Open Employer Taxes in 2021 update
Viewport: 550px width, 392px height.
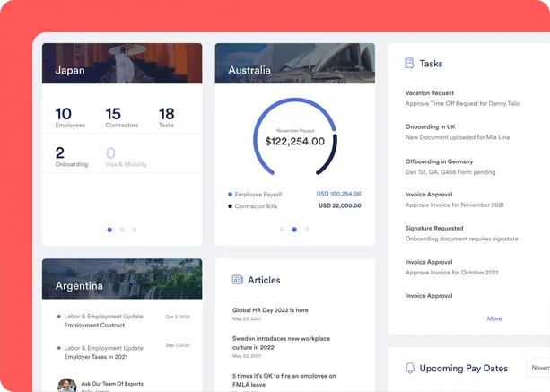(123, 352)
